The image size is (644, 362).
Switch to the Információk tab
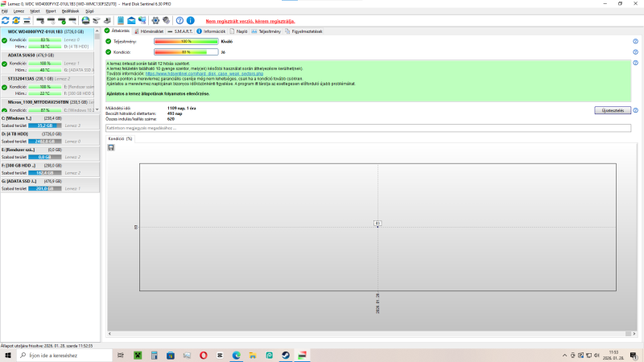(x=211, y=31)
